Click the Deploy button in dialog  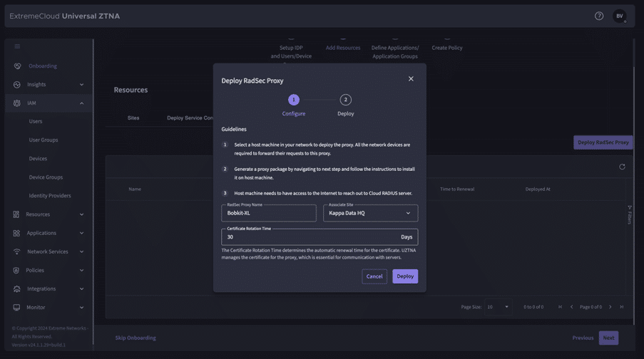tap(405, 276)
